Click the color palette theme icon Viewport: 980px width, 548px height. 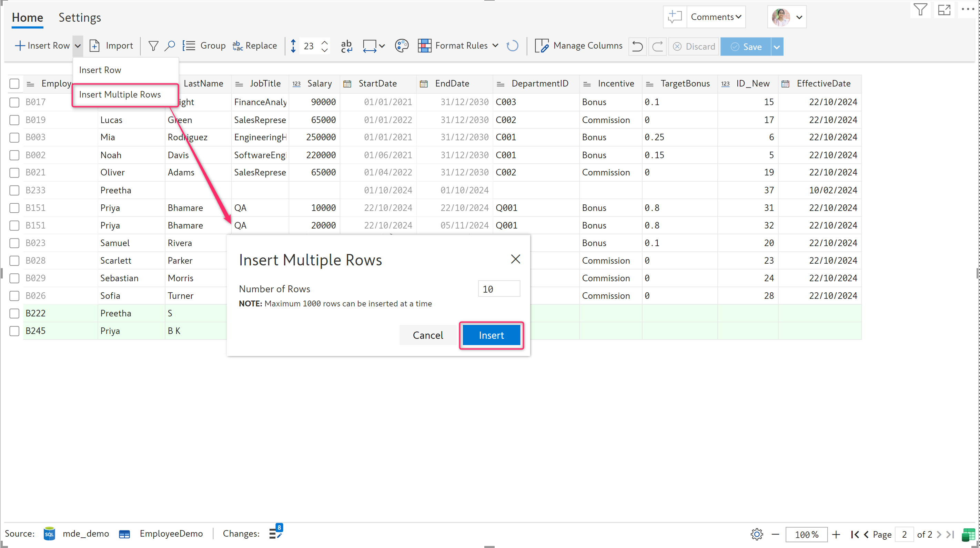[401, 46]
